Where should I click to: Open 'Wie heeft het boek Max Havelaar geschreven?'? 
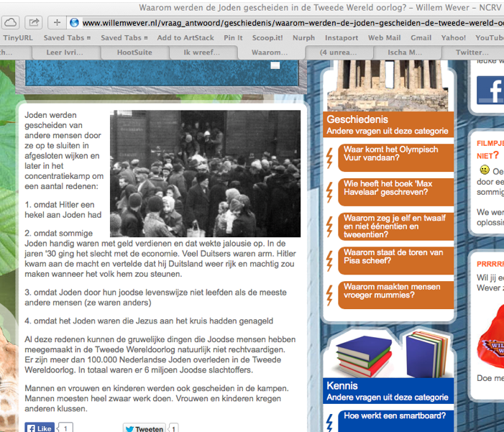click(x=396, y=192)
